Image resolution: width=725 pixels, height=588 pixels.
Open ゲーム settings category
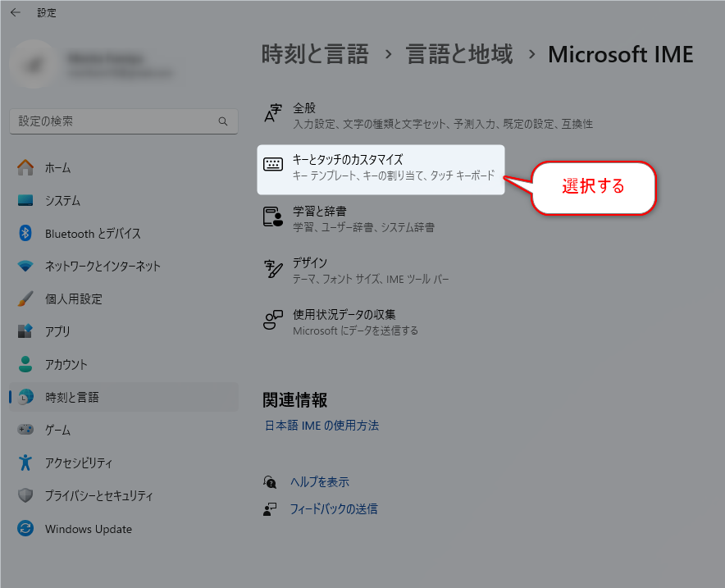pyautogui.click(x=124, y=430)
